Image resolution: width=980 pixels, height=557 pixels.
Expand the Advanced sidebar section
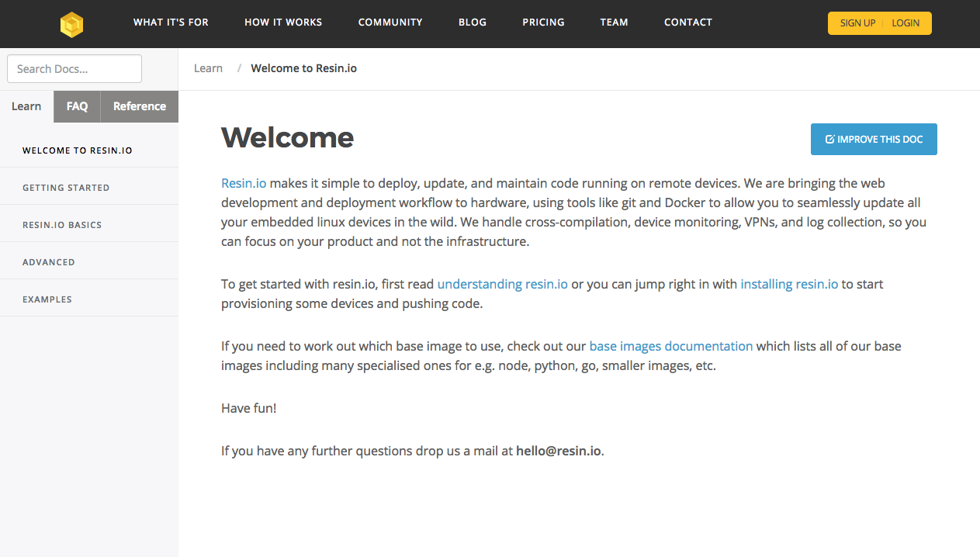point(89,261)
